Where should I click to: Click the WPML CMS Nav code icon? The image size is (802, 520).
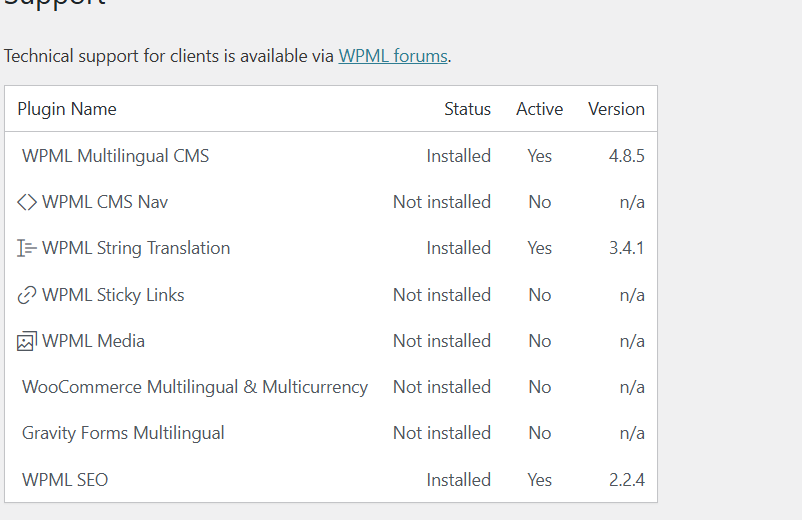click(x=27, y=202)
